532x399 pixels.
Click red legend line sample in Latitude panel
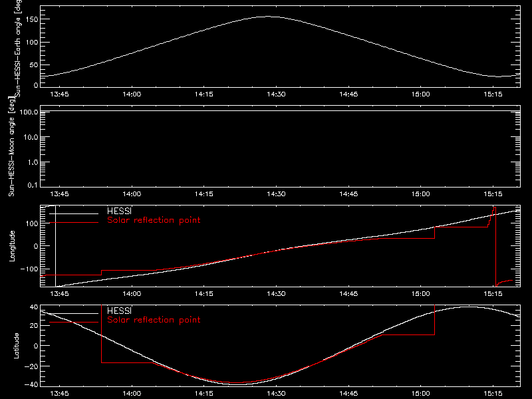point(74,322)
